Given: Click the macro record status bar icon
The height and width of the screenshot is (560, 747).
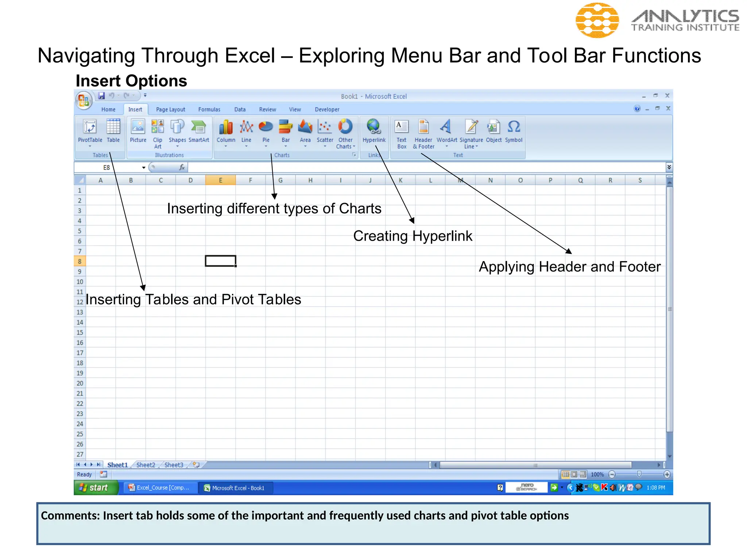Looking at the screenshot, I should (x=104, y=474).
